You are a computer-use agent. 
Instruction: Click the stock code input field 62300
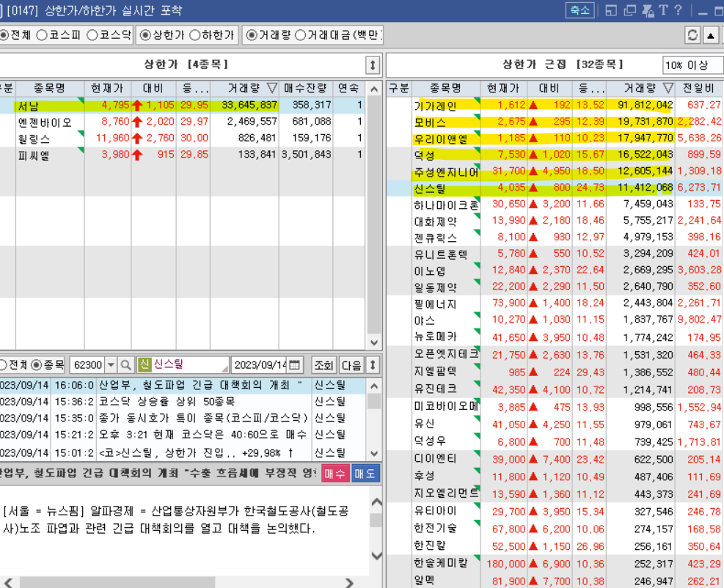[x=88, y=365]
